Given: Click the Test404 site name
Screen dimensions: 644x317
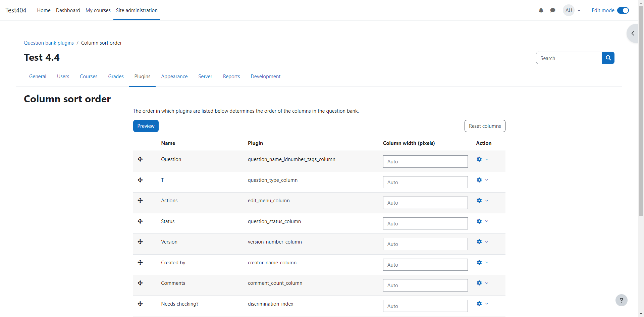Looking at the screenshot, I should coord(16,10).
